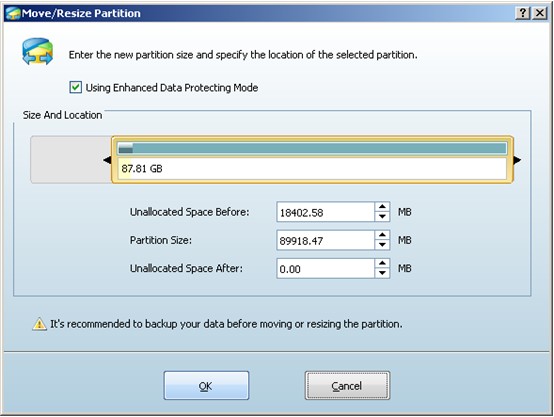Click the yellow backup warning icon
The height and width of the screenshot is (417, 554).
39,324
